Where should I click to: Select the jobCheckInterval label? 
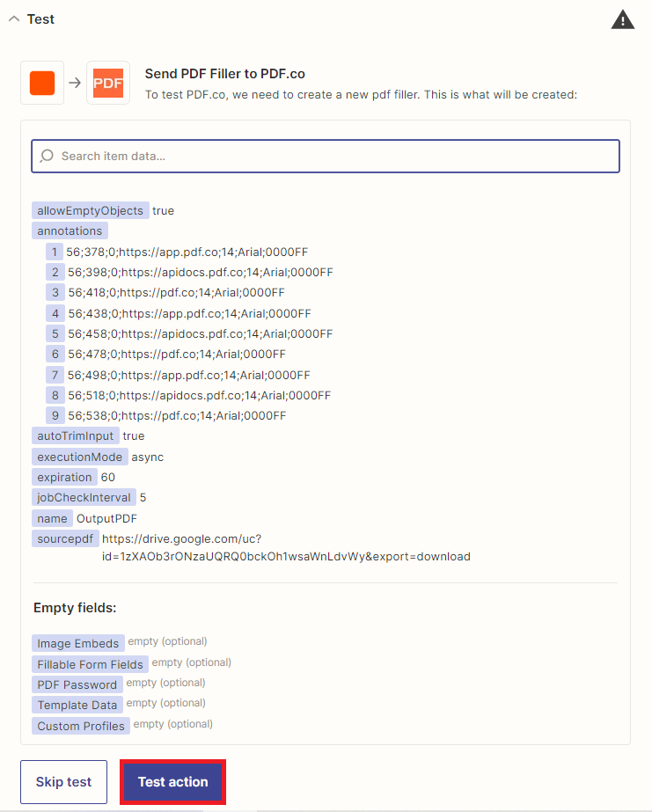(x=84, y=498)
